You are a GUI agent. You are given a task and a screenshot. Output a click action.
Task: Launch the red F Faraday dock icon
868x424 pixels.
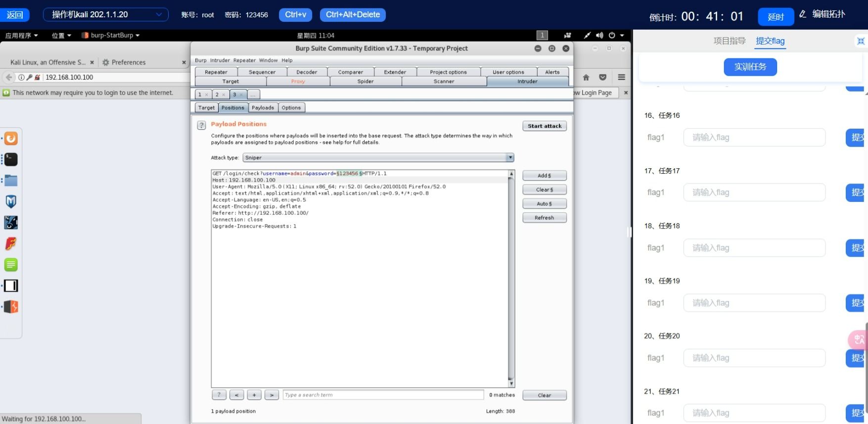coord(11,243)
